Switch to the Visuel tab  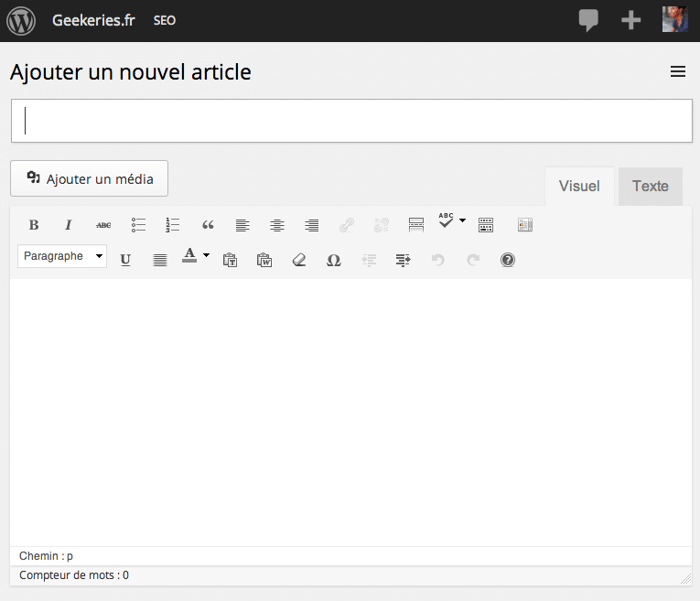[x=579, y=186]
